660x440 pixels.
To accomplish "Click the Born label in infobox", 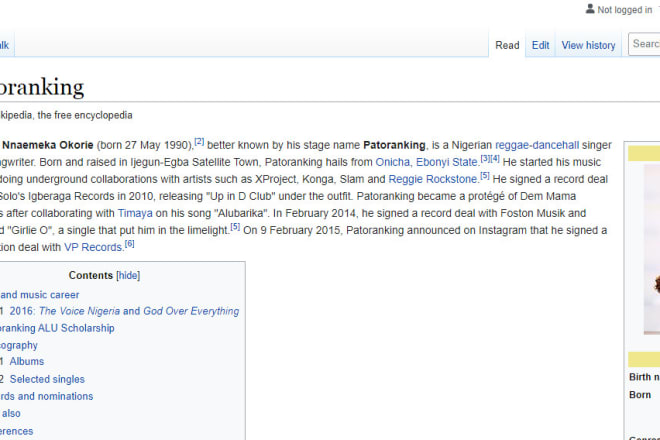I will click(x=640, y=395).
